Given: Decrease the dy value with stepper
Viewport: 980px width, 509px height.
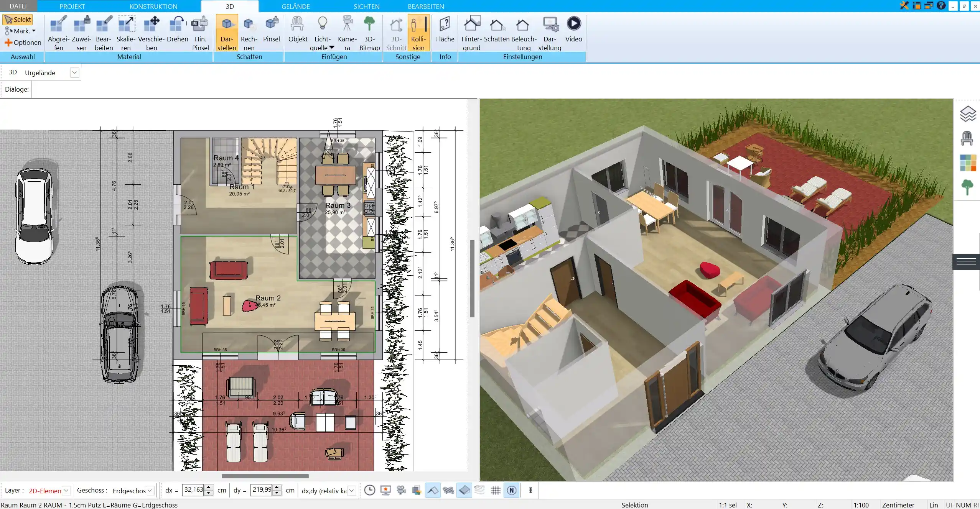Looking at the screenshot, I should click(x=277, y=493).
